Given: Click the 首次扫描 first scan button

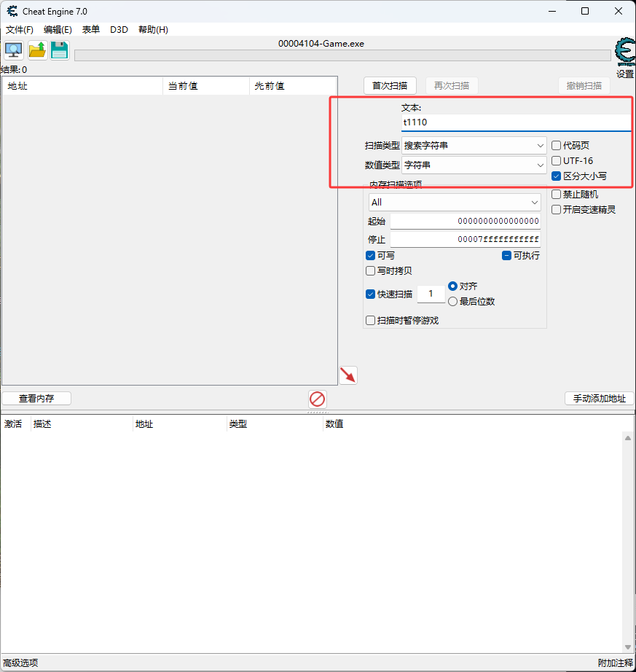Looking at the screenshot, I should pos(390,86).
